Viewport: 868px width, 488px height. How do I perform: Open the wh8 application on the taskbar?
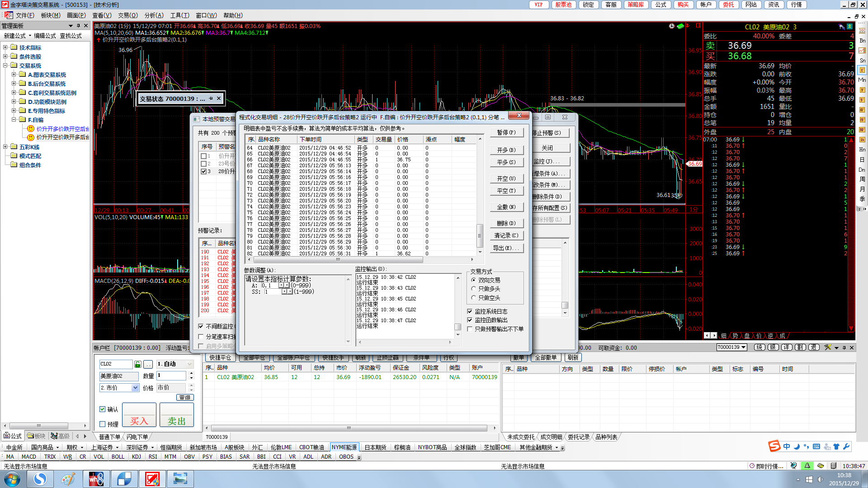pyautogui.click(x=96, y=479)
